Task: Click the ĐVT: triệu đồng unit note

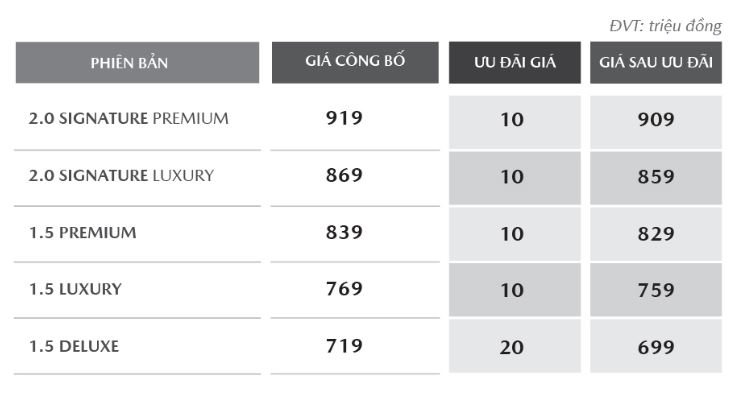Action: coord(665,25)
